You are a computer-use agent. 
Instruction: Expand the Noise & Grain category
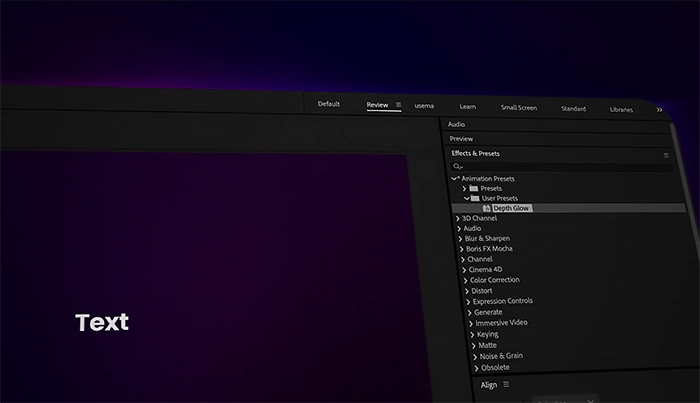pos(475,357)
